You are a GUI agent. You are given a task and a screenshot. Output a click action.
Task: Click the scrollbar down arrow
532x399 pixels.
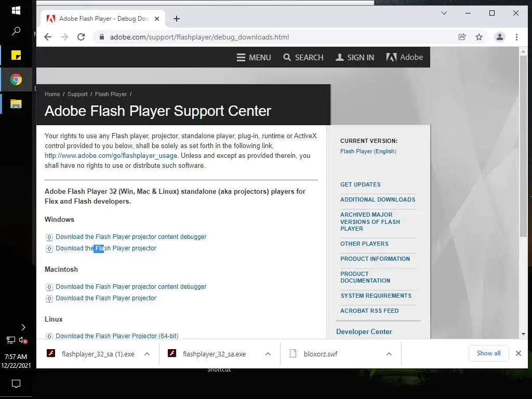pyautogui.click(x=523, y=334)
